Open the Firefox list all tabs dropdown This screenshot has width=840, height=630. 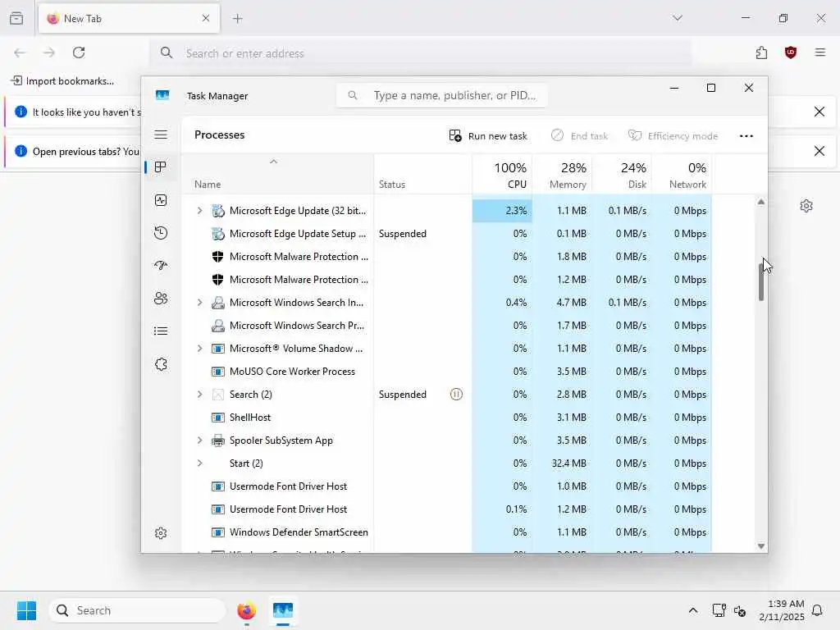coord(678,18)
